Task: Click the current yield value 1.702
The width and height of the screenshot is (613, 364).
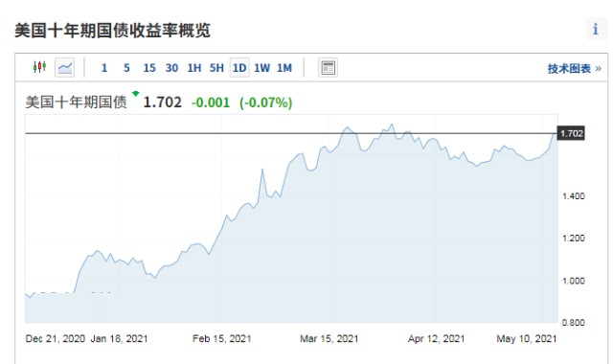Action: tap(163, 102)
